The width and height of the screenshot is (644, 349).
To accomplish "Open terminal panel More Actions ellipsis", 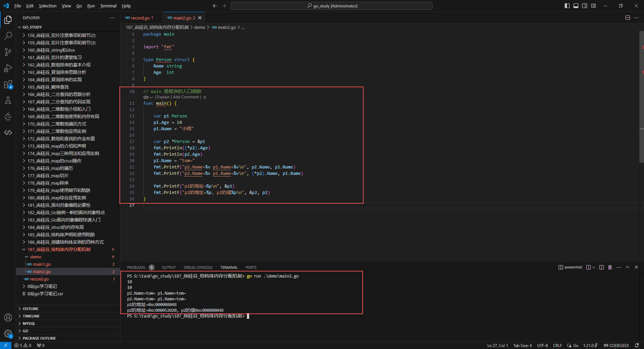I will [x=619, y=267].
